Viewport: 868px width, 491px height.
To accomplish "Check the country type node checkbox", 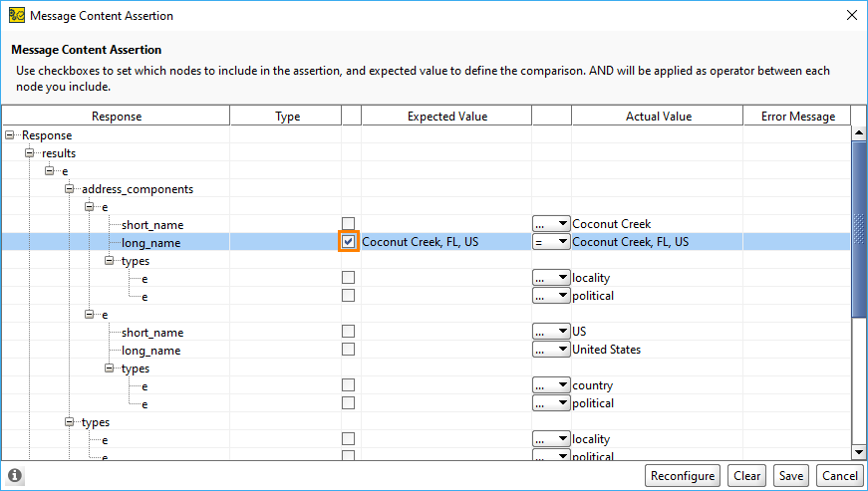I will click(348, 384).
